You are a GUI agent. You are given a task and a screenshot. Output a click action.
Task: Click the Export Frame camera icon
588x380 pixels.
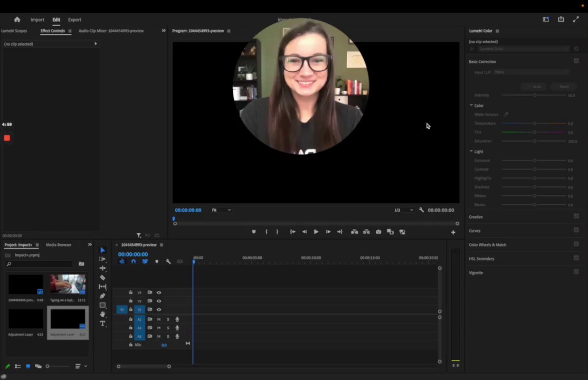[x=378, y=232]
